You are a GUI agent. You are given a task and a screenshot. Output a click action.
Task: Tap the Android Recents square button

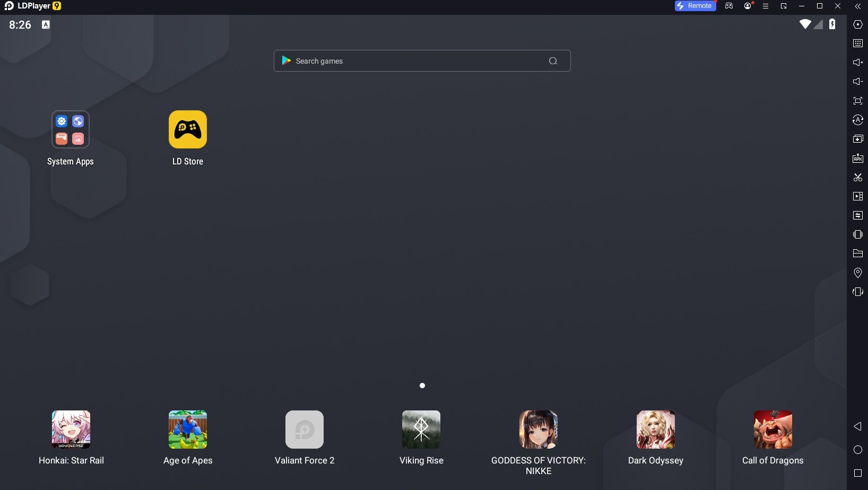click(x=857, y=473)
